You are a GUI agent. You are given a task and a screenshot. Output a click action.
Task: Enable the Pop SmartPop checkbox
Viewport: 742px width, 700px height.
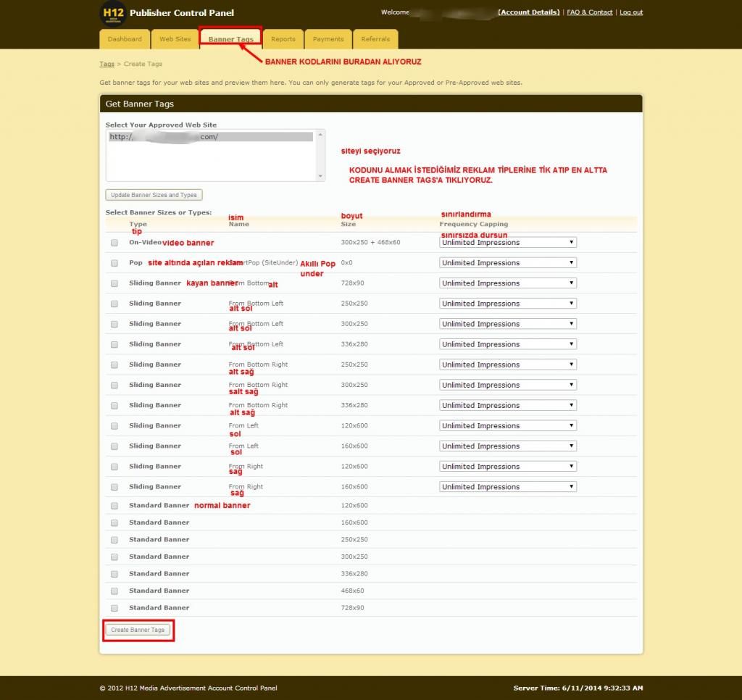click(x=114, y=263)
